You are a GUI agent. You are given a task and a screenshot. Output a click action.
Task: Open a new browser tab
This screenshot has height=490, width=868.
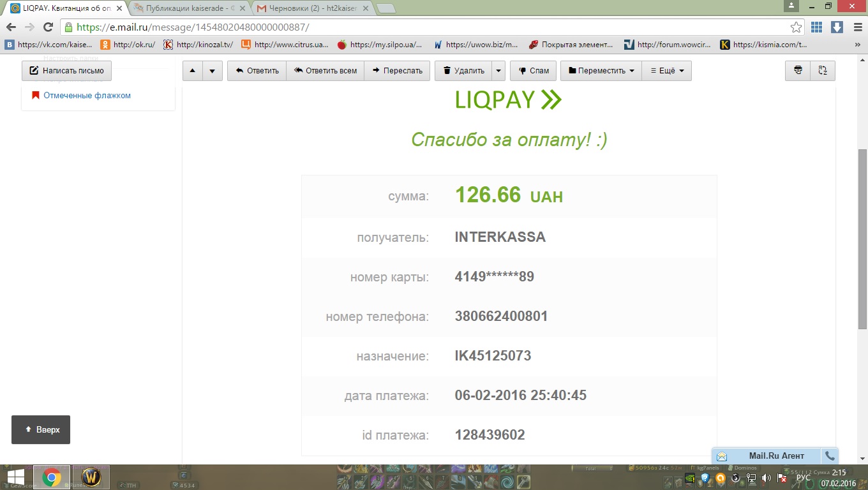[x=386, y=8]
